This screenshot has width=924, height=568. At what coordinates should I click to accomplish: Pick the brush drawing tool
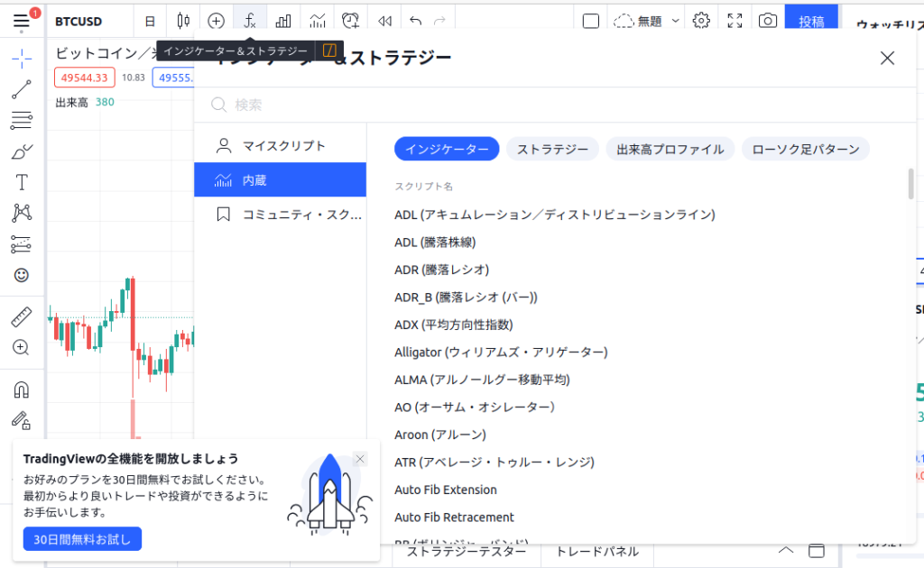(22, 152)
